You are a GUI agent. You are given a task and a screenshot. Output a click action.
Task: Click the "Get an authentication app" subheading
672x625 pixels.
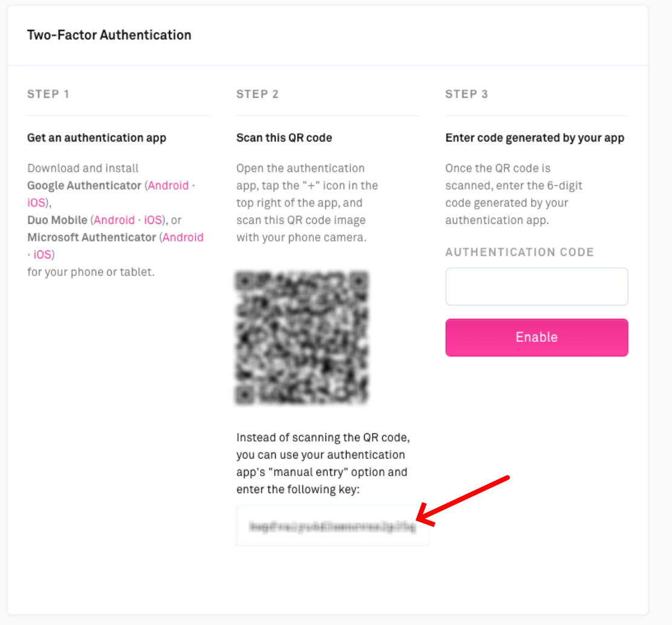(x=97, y=138)
